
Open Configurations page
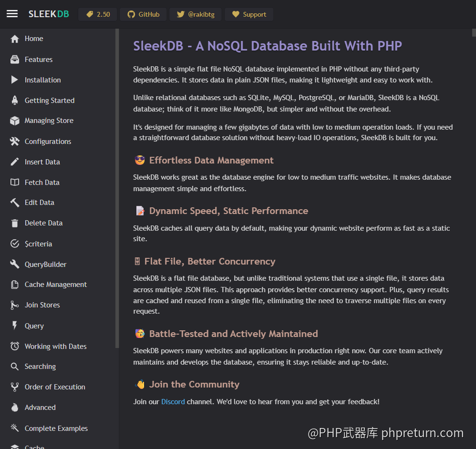click(x=48, y=142)
